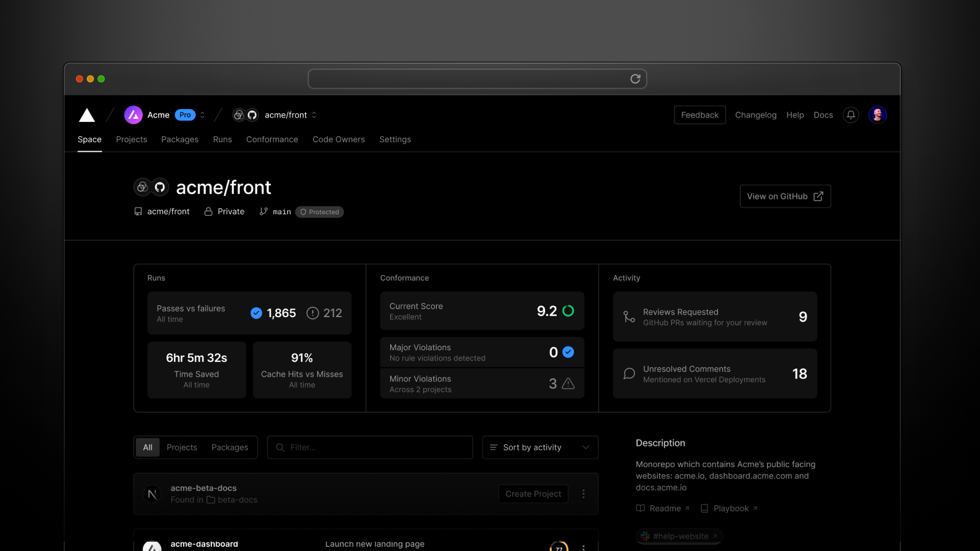Click the 'main' branch name
The image size is (980, 551).
(282, 212)
